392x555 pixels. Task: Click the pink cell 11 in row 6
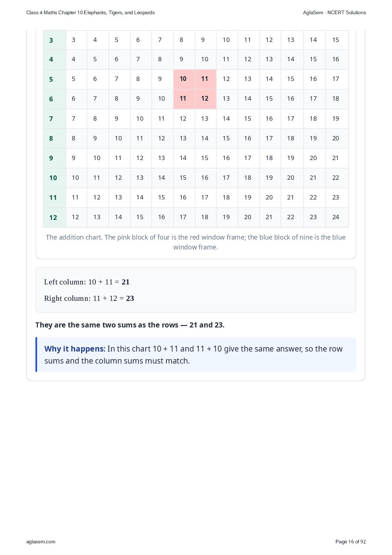[184, 99]
